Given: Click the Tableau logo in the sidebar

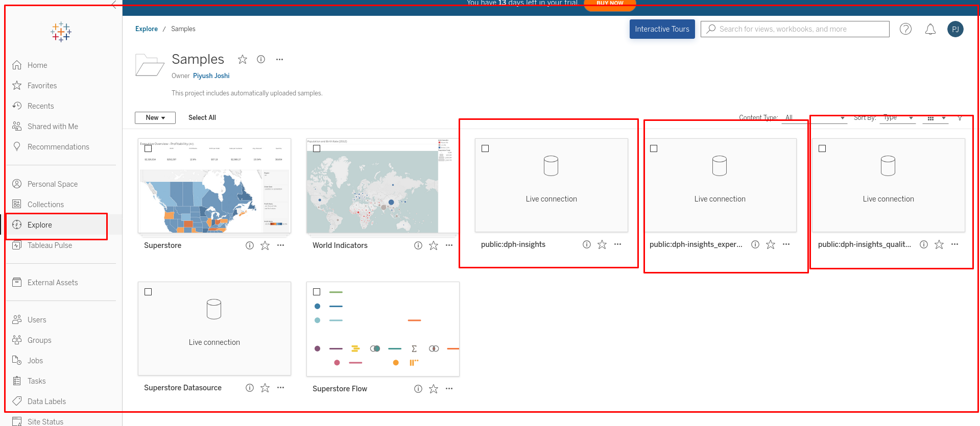Looking at the screenshot, I should point(61,32).
